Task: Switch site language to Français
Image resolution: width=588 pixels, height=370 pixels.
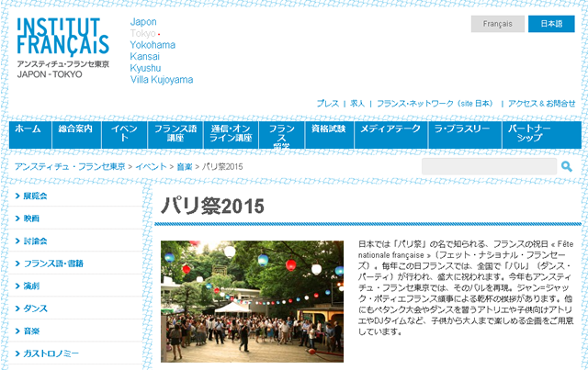Action: tap(498, 24)
